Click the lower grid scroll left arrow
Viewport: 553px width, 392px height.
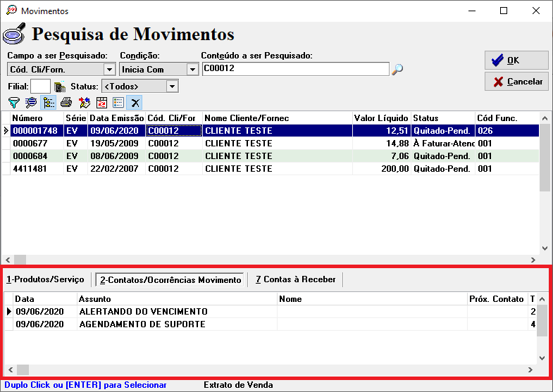11,369
